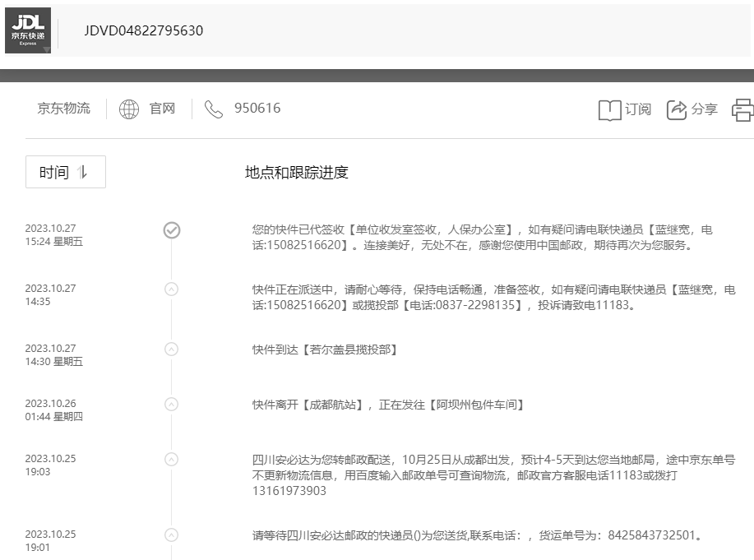Image resolution: width=754 pixels, height=560 pixels.
Task: Click the printer icon
Action: coord(743,110)
